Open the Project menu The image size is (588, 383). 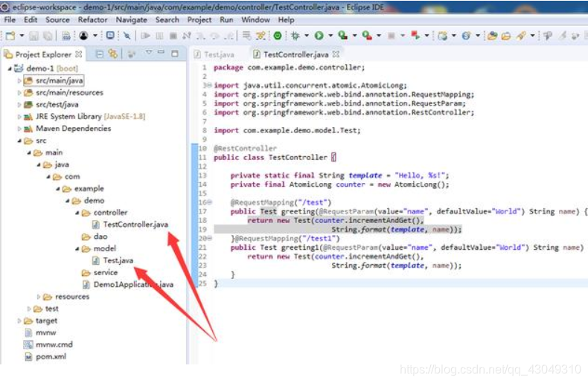[x=199, y=20]
